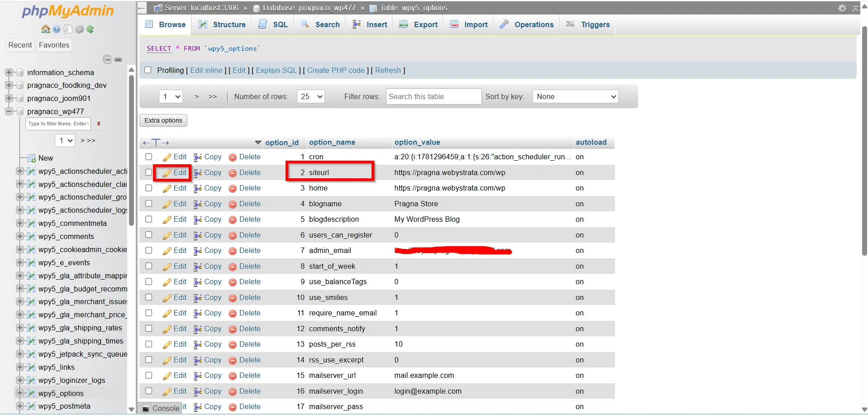Click the full texts toggle arrows icon
This screenshot has height=415, width=868.
click(156, 143)
